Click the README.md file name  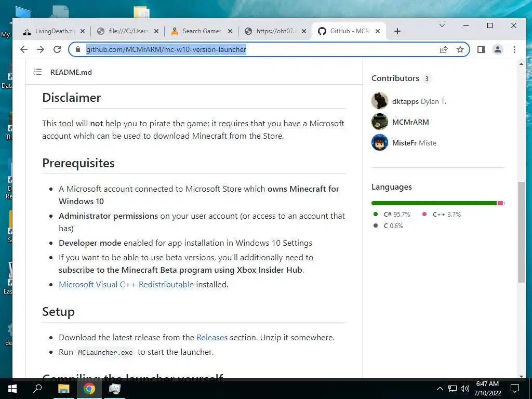(71, 72)
